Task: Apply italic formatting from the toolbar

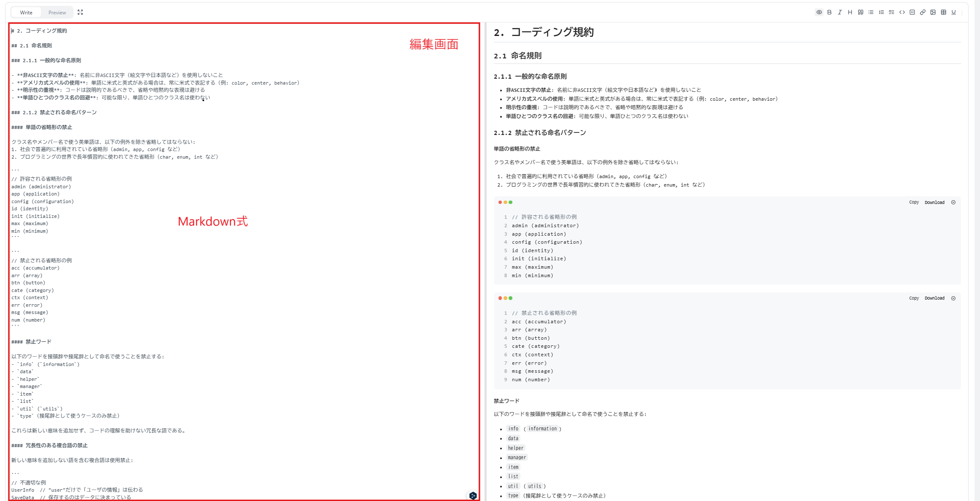Action: point(840,12)
